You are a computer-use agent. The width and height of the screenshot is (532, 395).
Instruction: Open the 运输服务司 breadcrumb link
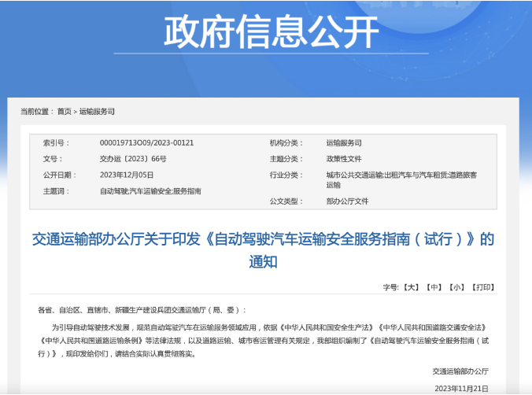[x=98, y=112]
